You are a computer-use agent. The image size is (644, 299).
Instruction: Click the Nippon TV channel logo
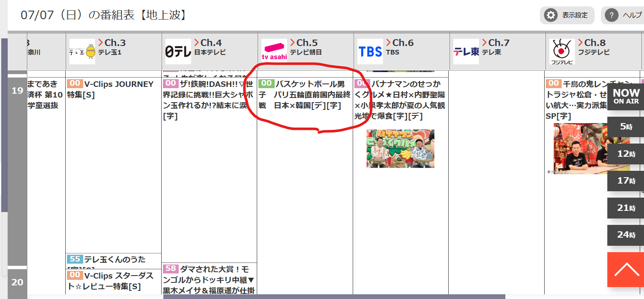[178, 52]
